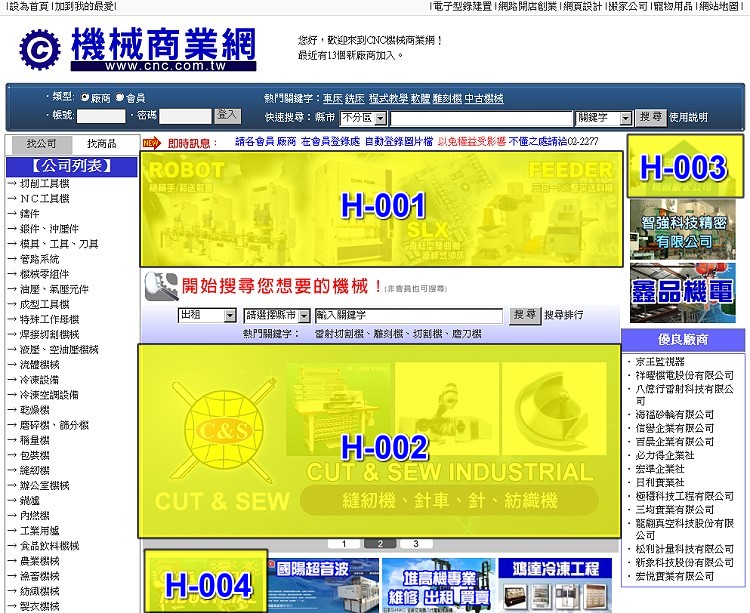Click the 加到我的最愛 link
Image resolution: width=750 pixels, height=613 pixels.
(x=83, y=7)
